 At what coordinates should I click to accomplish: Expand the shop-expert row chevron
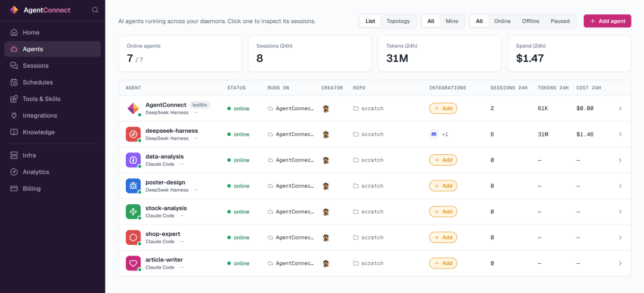(620, 238)
